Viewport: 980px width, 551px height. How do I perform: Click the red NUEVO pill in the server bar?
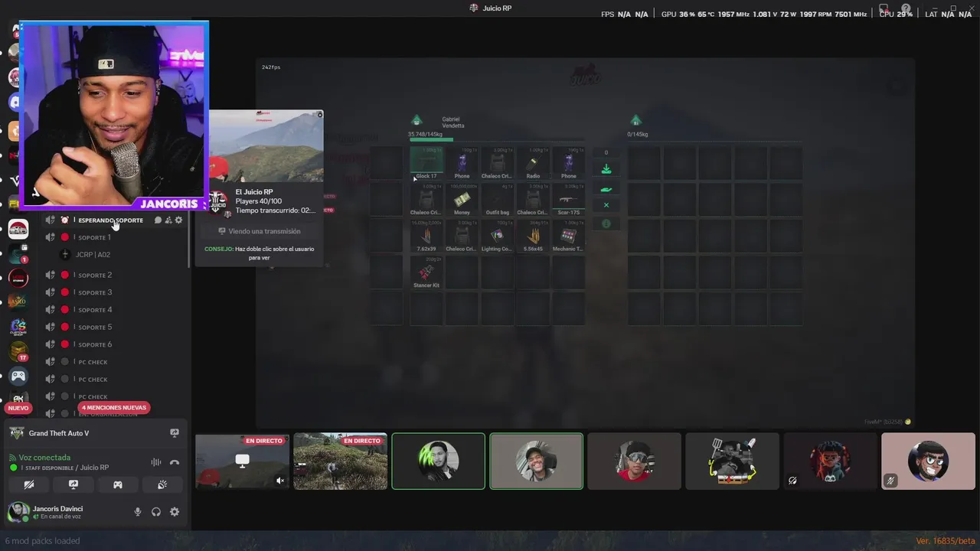point(18,408)
